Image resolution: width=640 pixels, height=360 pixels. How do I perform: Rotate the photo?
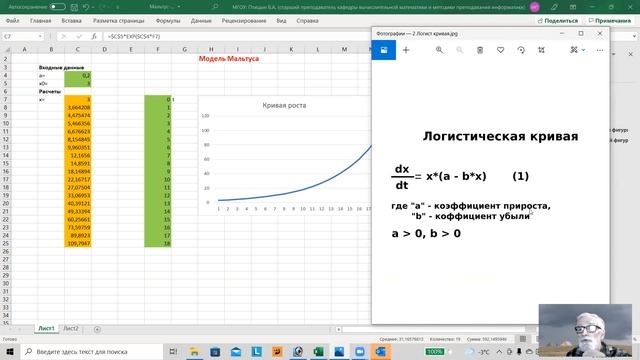point(521,50)
